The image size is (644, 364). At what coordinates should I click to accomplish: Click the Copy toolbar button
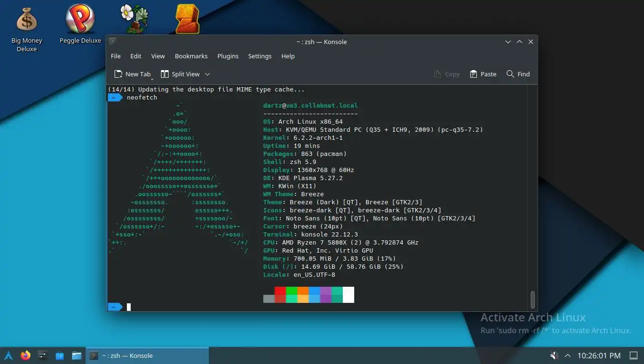pos(447,74)
